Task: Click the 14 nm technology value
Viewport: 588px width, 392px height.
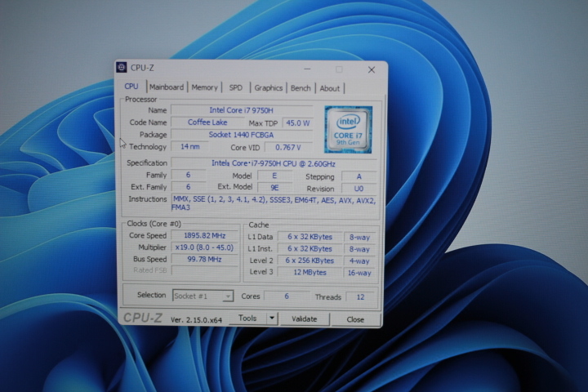Action: tap(189, 147)
